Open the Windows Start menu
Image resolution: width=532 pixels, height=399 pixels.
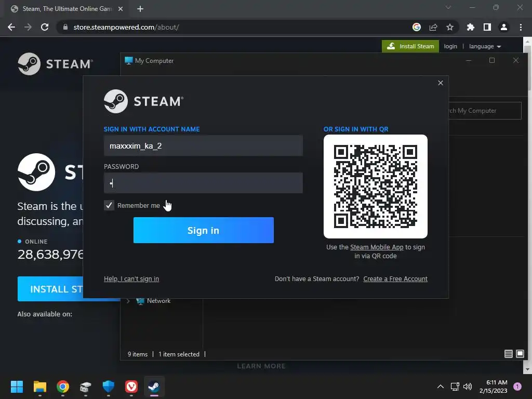pos(17,387)
